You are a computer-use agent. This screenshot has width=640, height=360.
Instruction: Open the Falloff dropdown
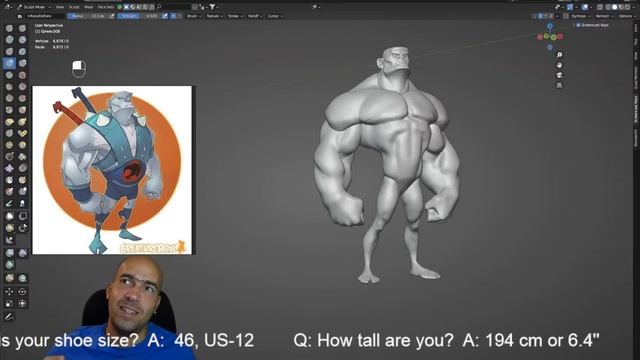254,16
